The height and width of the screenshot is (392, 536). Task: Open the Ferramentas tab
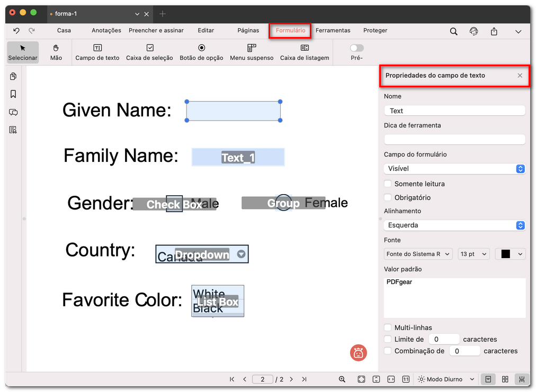tap(333, 31)
